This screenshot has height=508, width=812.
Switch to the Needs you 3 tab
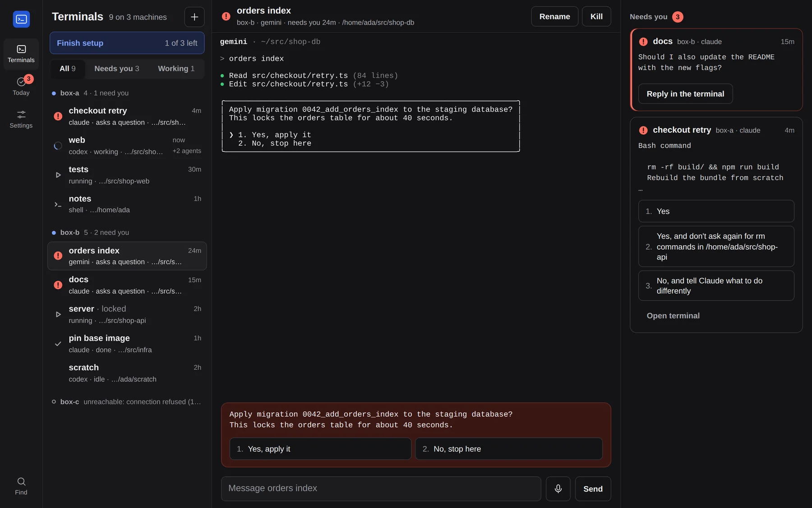(x=117, y=69)
